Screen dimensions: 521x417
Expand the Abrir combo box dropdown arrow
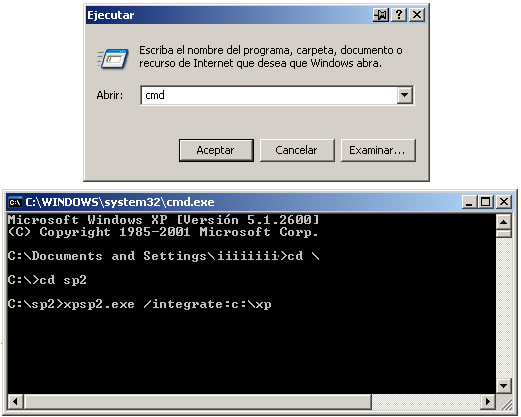(x=405, y=95)
